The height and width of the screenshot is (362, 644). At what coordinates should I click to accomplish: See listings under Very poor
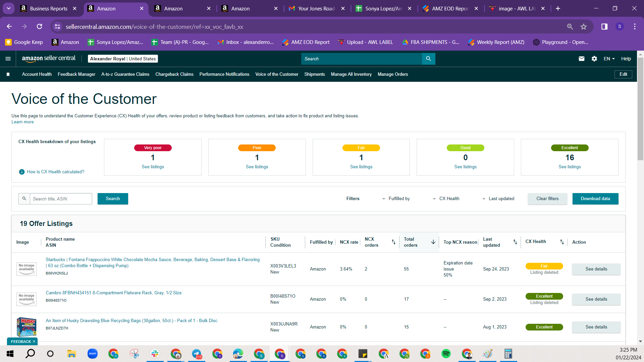tap(153, 167)
